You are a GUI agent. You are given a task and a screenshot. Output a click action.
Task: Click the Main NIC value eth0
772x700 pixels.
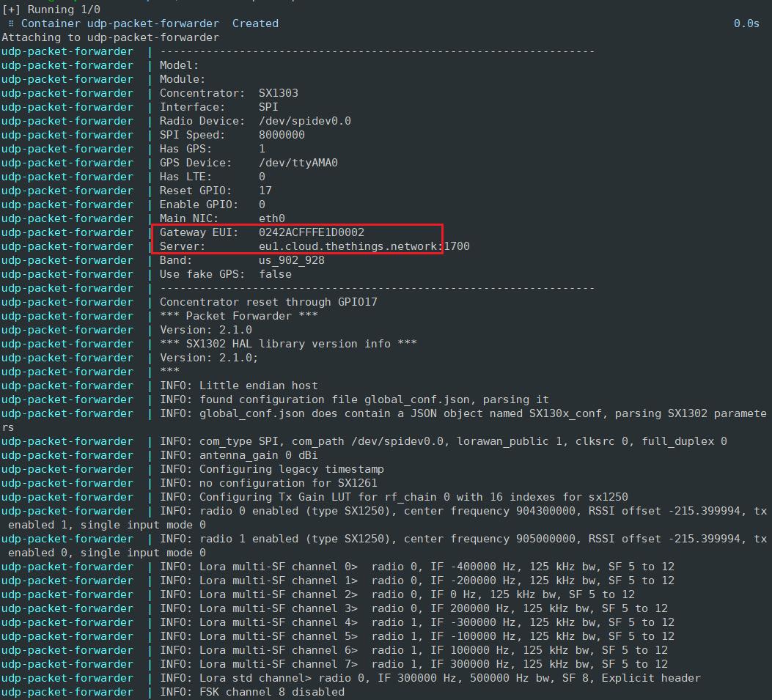pyautogui.click(x=271, y=218)
